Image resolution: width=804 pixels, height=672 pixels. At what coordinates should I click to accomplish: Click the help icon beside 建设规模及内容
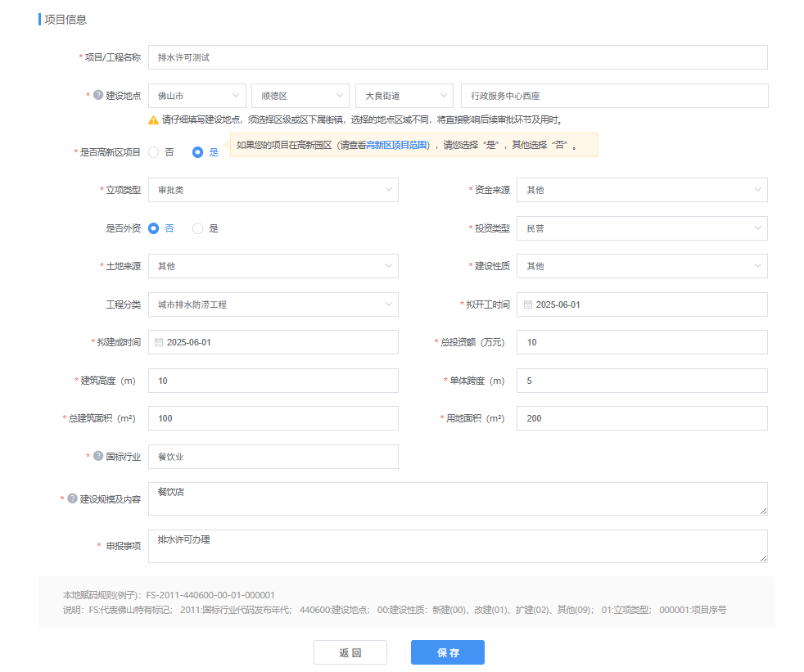[x=72, y=498]
